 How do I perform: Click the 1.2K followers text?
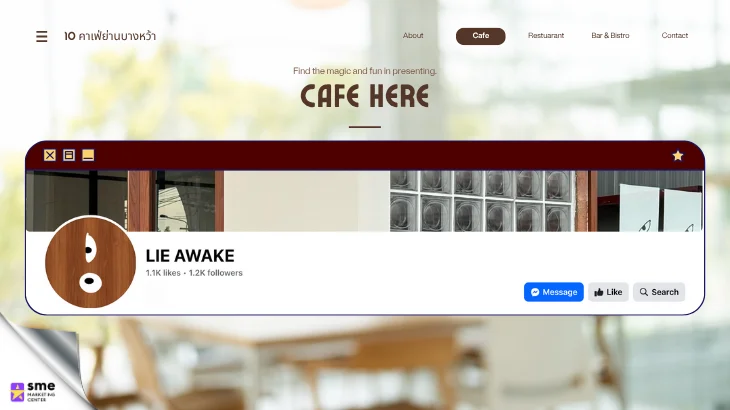click(216, 273)
